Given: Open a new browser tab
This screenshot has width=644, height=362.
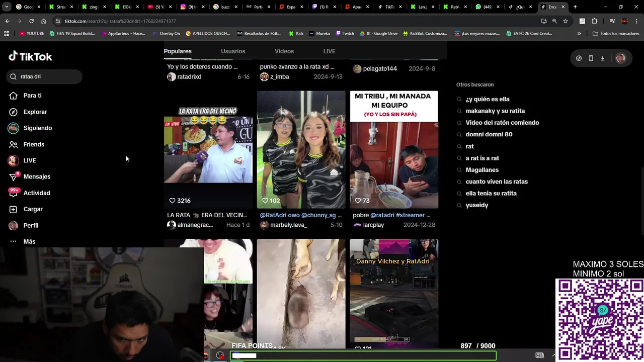Looking at the screenshot, I should tap(575, 7).
